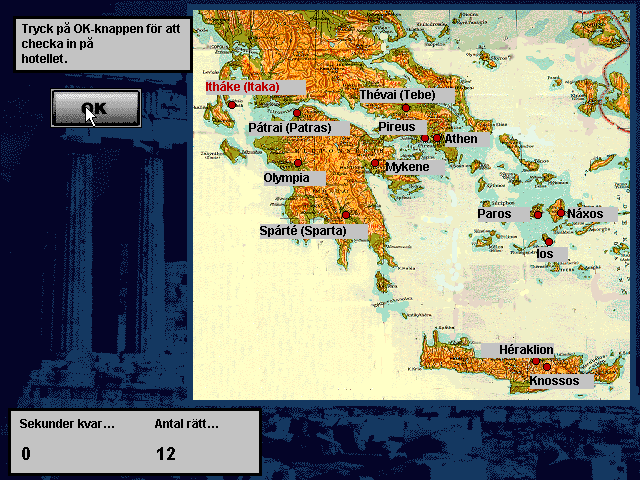This screenshot has width=640, height=480.
Task: Click the seconds remaining value 0
Action: coord(26,454)
